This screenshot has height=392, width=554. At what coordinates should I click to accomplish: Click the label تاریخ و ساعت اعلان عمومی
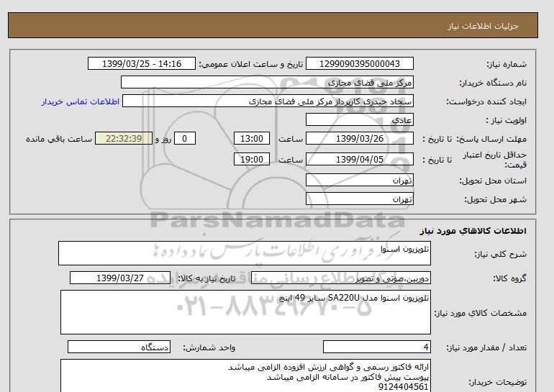click(251, 64)
